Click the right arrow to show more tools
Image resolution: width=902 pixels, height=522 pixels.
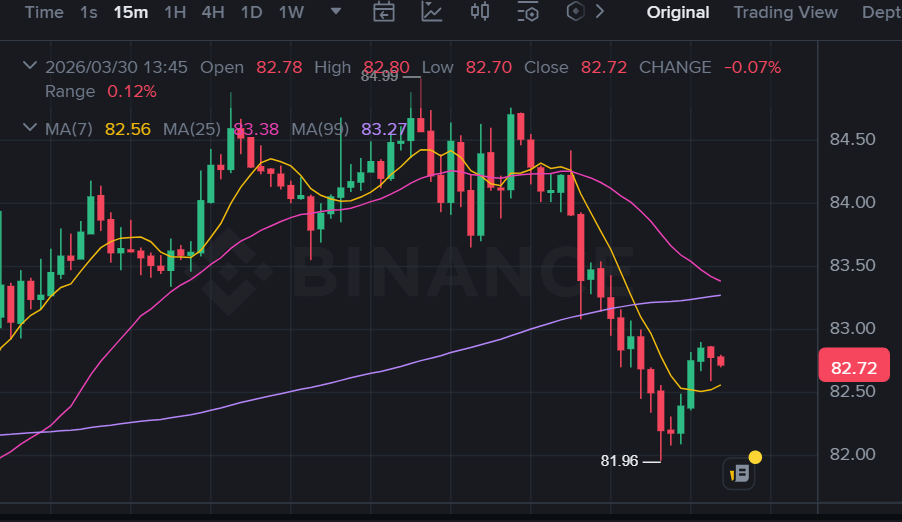tap(599, 11)
